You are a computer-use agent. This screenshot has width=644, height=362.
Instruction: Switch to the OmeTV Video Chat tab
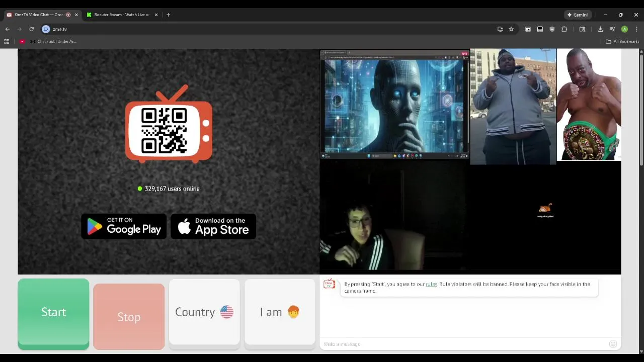[x=38, y=15]
